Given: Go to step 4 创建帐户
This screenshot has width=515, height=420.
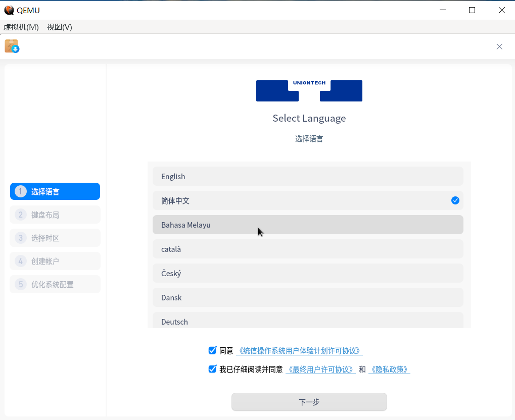Looking at the screenshot, I should [55, 261].
